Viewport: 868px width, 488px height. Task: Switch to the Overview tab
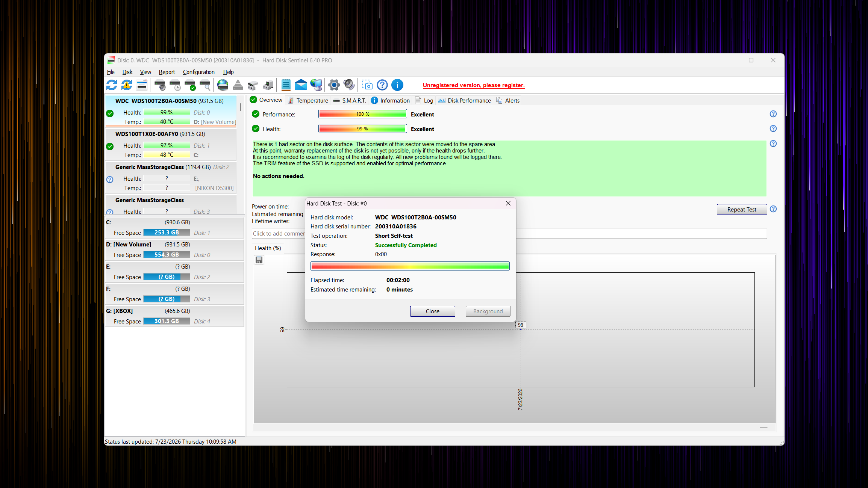point(266,100)
